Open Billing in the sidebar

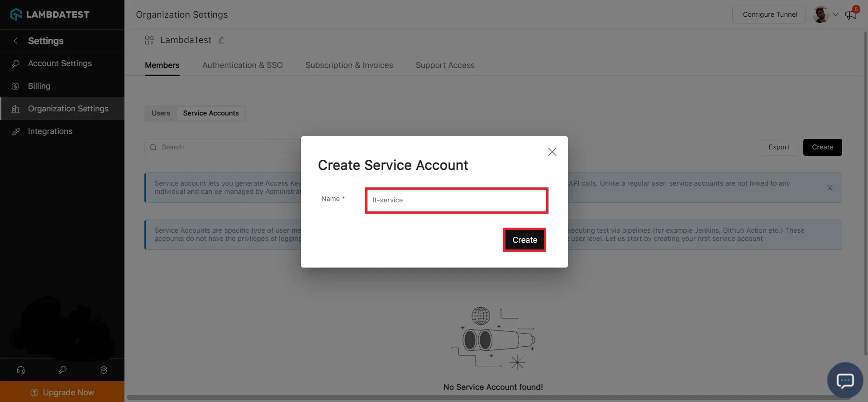(x=39, y=86)
